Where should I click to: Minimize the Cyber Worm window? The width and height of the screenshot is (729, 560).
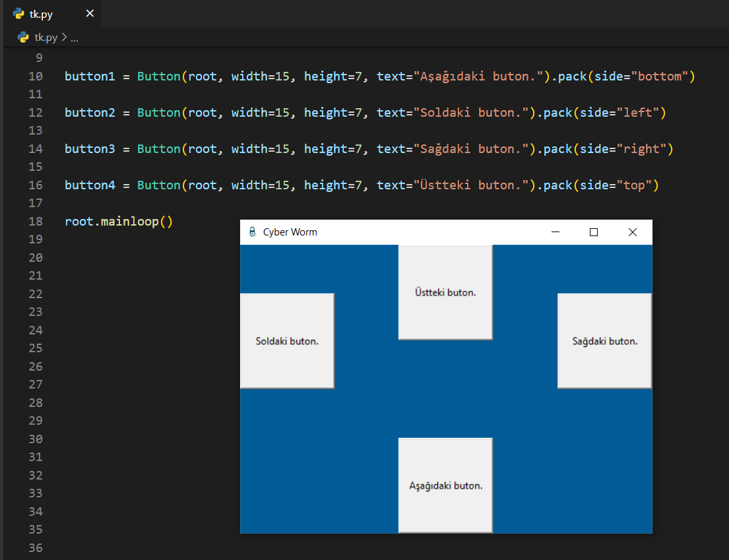click(555, 232)
